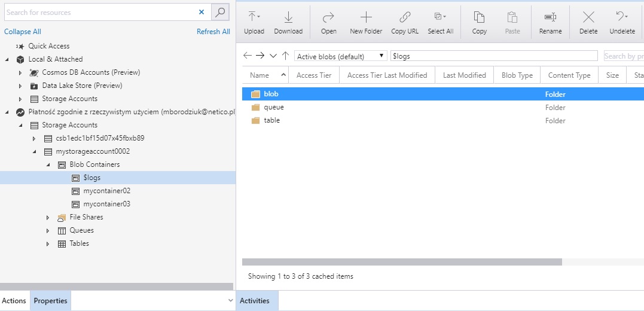Select the table folder row
The image size is (644, 311).
point(442,120)
